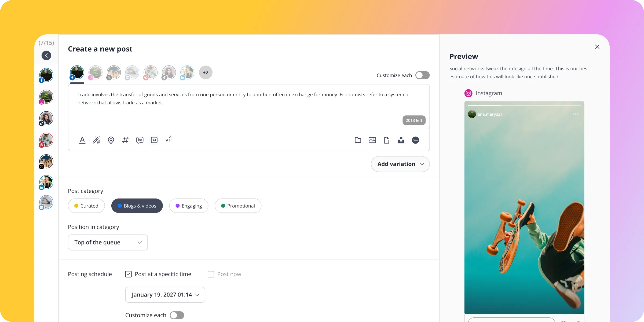Screen dimensions: 644x322
Task: Click the Instagram story progress bar
Action: point(524,106)
